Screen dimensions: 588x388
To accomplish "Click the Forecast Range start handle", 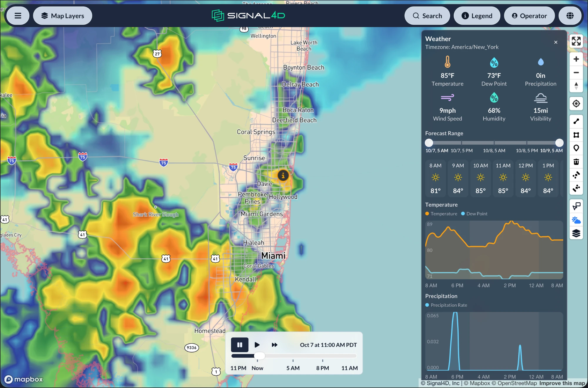I will 429,143.
